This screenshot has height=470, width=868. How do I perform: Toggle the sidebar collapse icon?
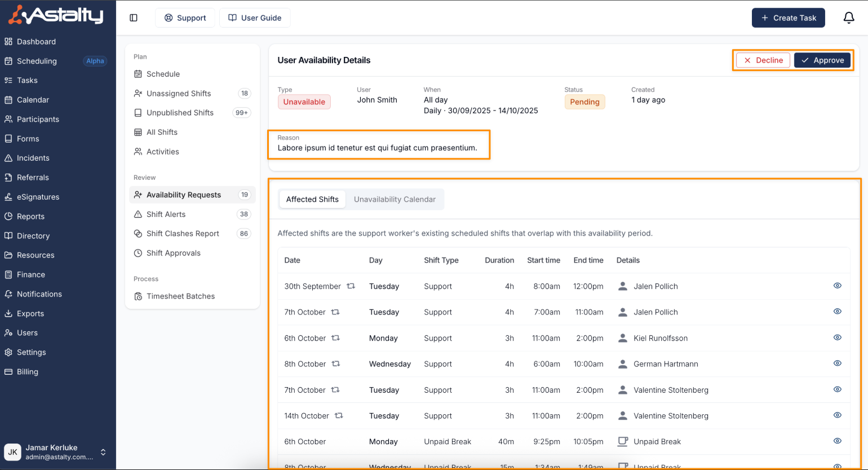[x=134, y=18]
